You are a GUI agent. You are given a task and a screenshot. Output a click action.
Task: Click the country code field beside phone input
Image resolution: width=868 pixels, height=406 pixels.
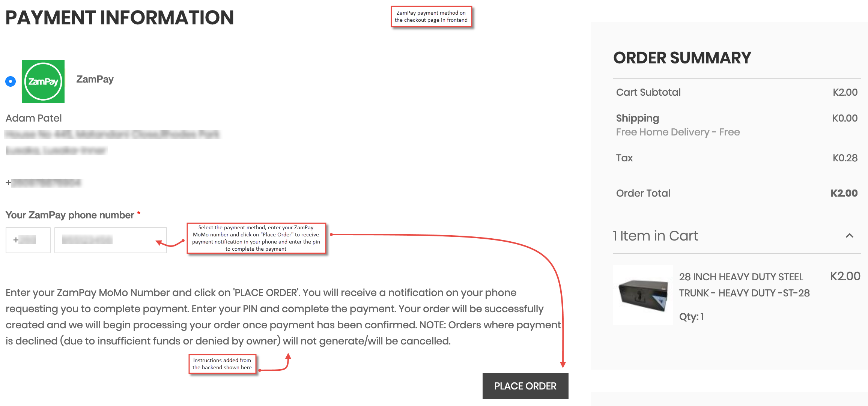(28, 240)
